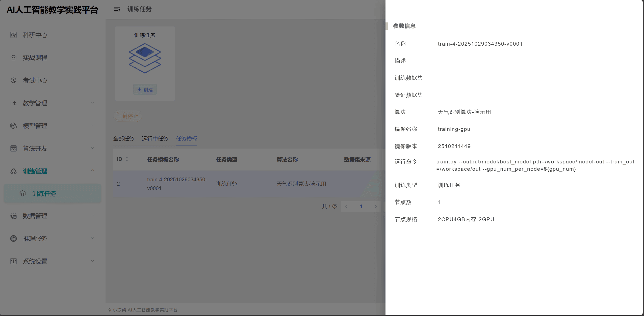Screen dimensions: 644x316
Task: Click the 考试中心 clock icon
Action: coord(13,80)
